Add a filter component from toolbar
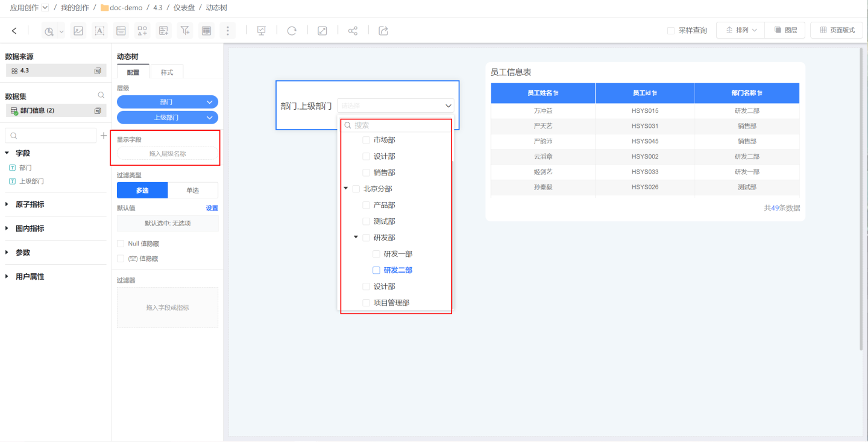 pyautogui.click(x=185, y=31)
